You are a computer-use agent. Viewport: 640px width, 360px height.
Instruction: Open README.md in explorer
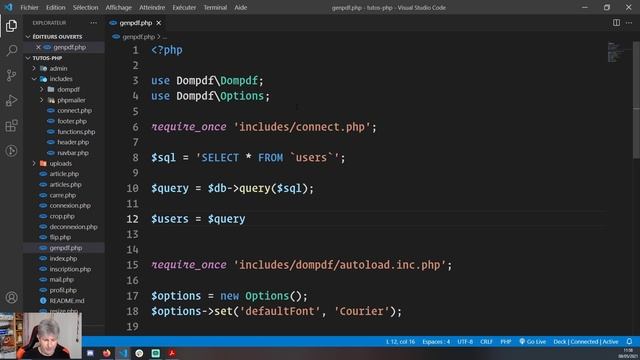coord(67,301)
